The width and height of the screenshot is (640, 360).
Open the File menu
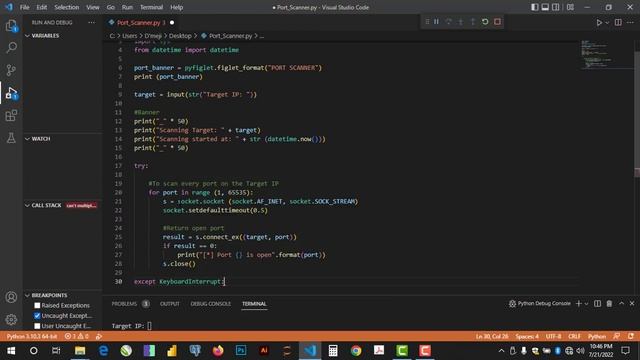tap(24, 7)
